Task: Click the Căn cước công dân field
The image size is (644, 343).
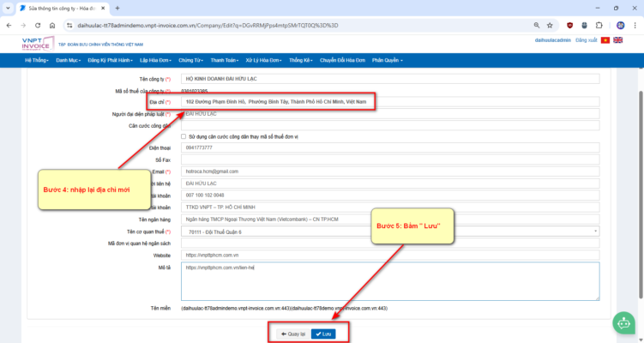Action: [x=390, y=126]
